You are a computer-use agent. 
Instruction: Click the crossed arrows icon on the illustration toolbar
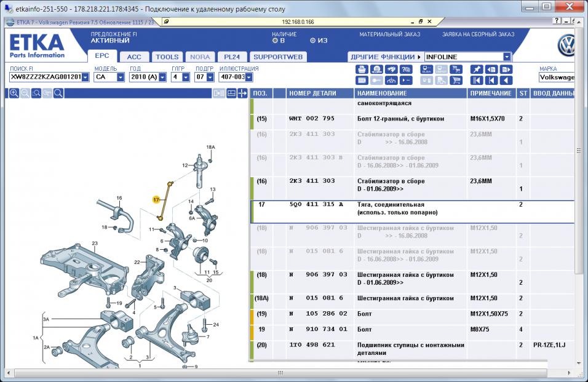click(x=242, y=94)
